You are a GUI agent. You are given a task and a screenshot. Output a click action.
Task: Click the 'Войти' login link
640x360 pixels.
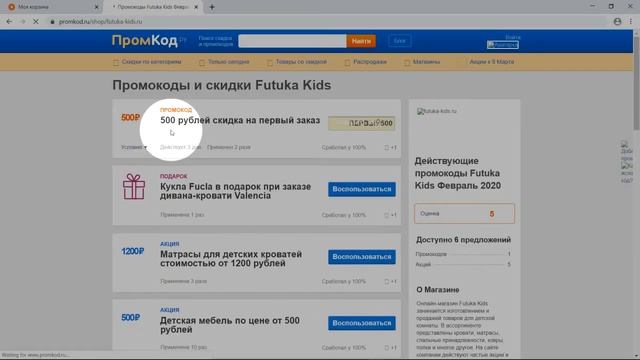[513, 37]
